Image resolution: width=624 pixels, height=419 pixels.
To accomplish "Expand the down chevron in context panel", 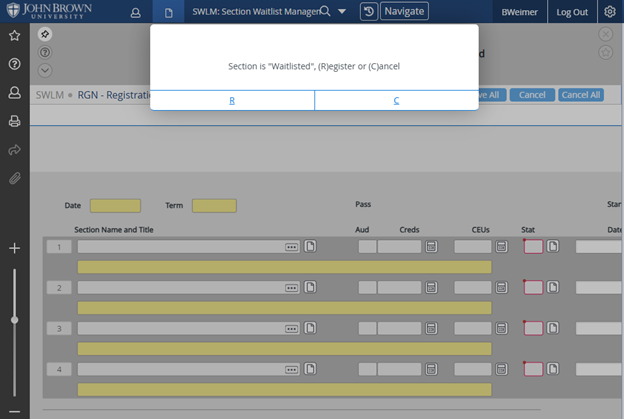I will [x=45, y=70].
